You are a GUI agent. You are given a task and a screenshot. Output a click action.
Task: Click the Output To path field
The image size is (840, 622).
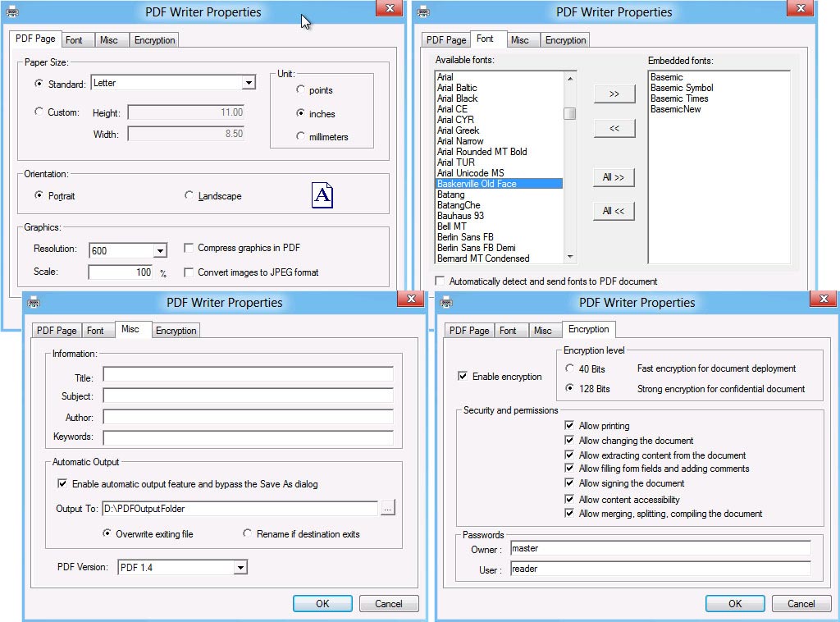(240, 509)
